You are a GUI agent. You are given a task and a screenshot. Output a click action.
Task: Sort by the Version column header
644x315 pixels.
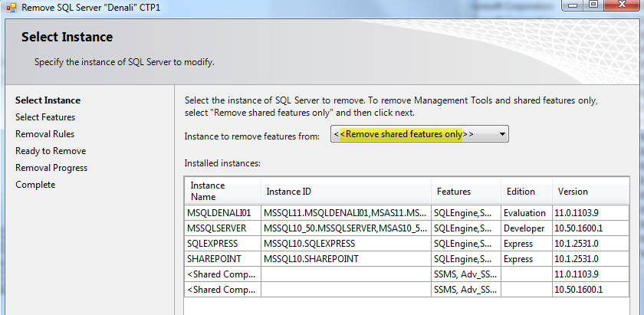click(x=590, y=191)
